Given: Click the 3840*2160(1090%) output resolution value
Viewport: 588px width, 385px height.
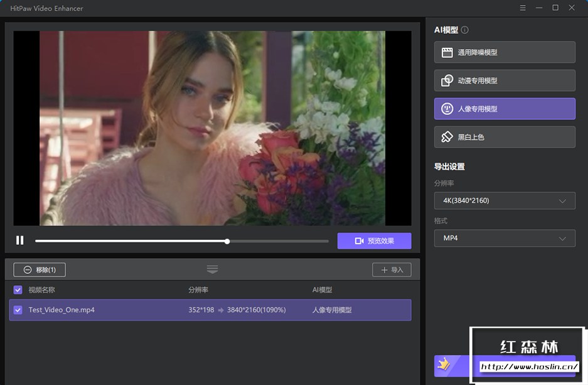Looking at the screenshot, I should (x=256, y=310).
